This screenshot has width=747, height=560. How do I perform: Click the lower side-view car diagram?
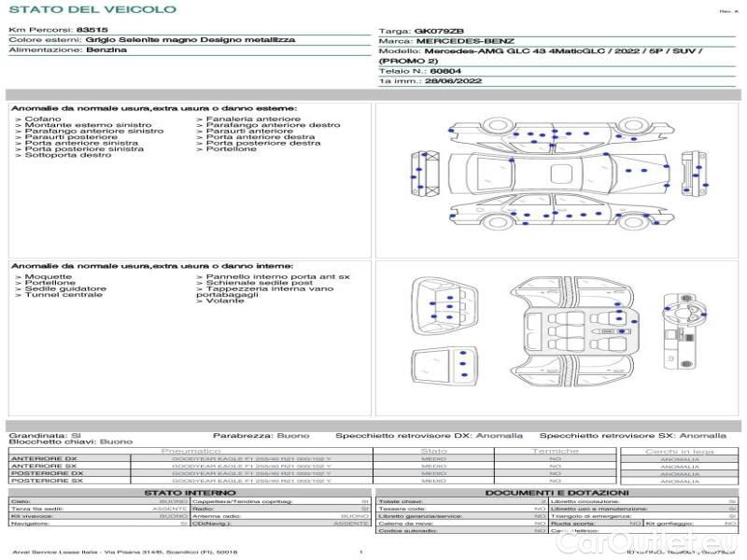tap(562, 210)
